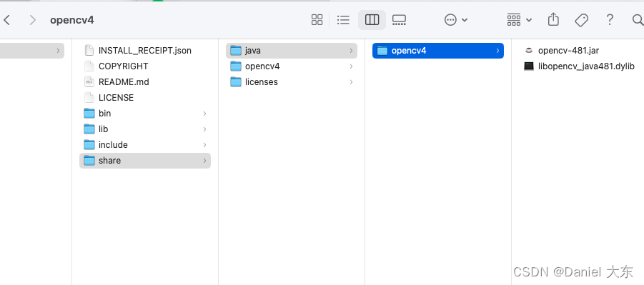
Task: Open the licenses folder
Action: tap(292, 81)
